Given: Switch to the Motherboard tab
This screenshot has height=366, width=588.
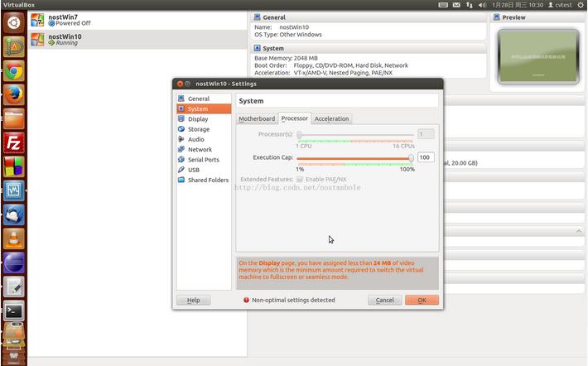Looking at the screenshot, I should [257, 118].
